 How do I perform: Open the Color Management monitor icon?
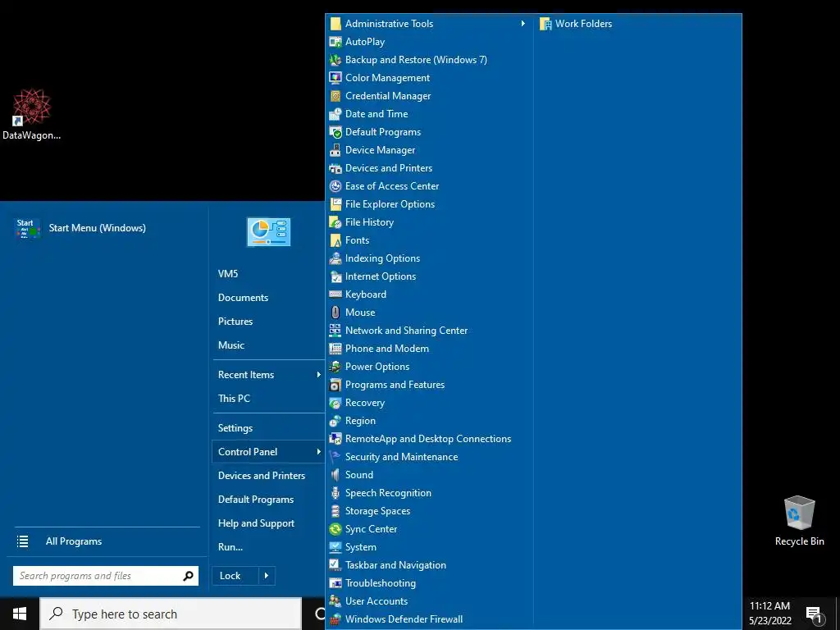[336, 78]
